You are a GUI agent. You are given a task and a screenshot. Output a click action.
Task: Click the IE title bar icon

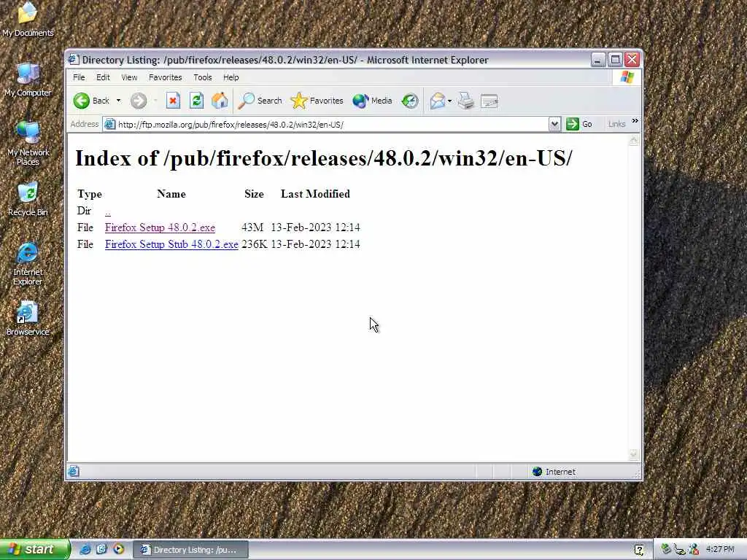pyautogui.click(x=74, y=60)
